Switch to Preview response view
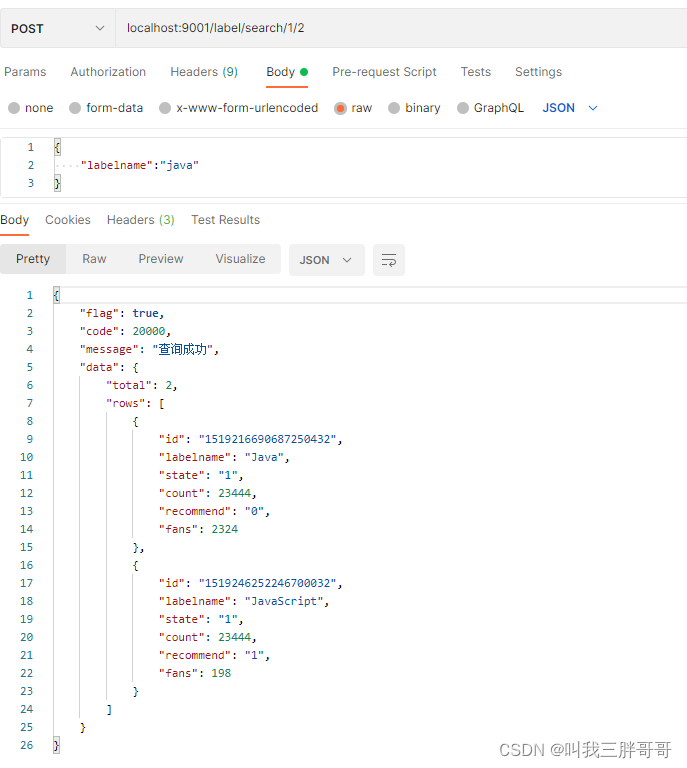The height and width of the screenshot is (768, 687). tap(161, 259)
